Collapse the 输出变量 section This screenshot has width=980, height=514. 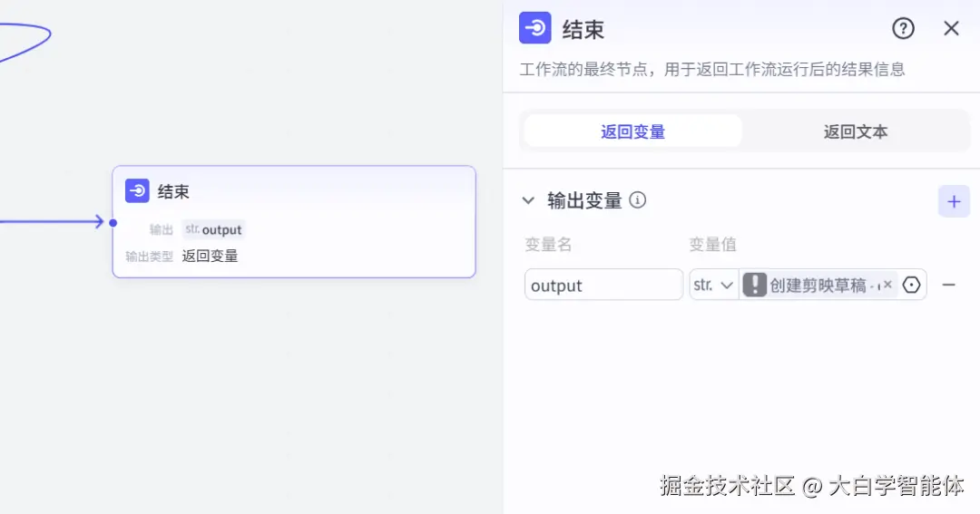[x=528, y=200]
